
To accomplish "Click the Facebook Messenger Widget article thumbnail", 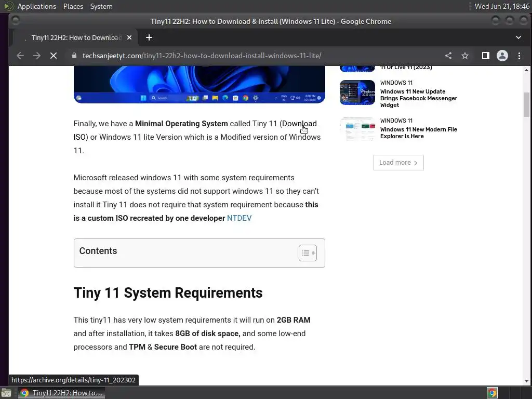I will click(357, 92).
